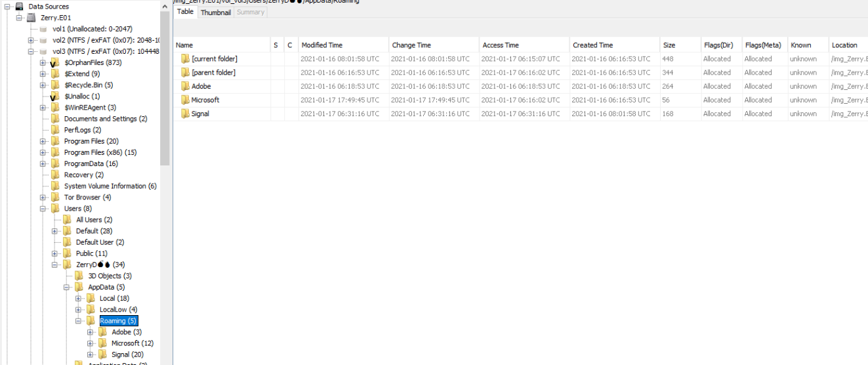Image resolution: width=868 pixels, height=365 pixels.
Task: Switch to the Thumbnail tab
Action: (x=215, y=12)
